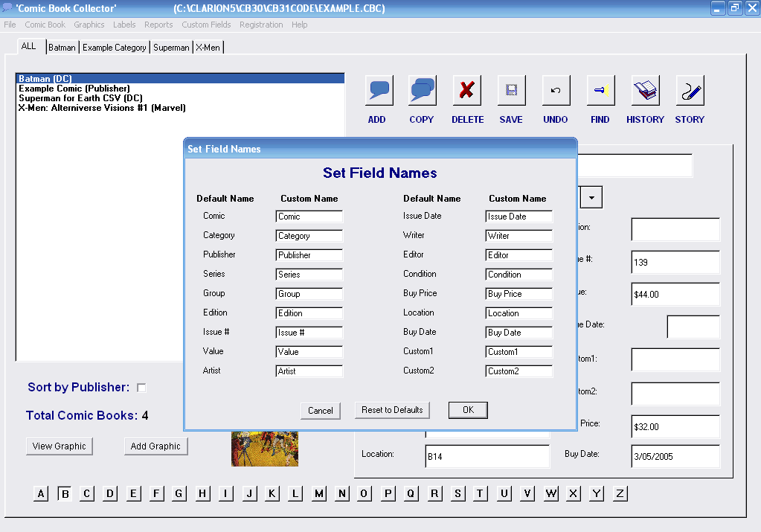Open the HISTORY book icon
The image size is (761, 532).
[x=644, y=89]
